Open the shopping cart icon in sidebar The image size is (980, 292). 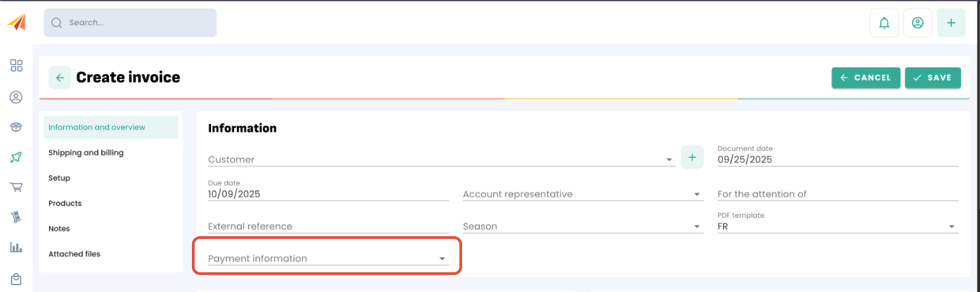click(16, 187)
